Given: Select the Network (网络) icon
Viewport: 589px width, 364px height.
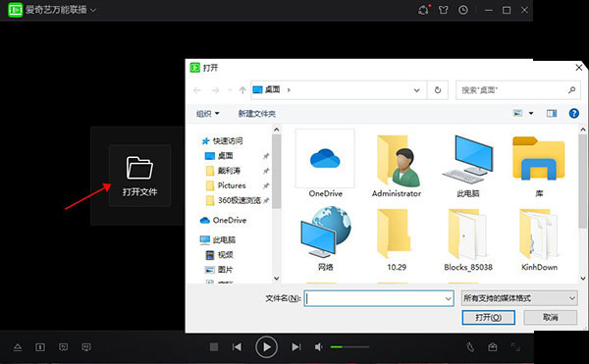Looking at the screenshot, I should 325,238.
